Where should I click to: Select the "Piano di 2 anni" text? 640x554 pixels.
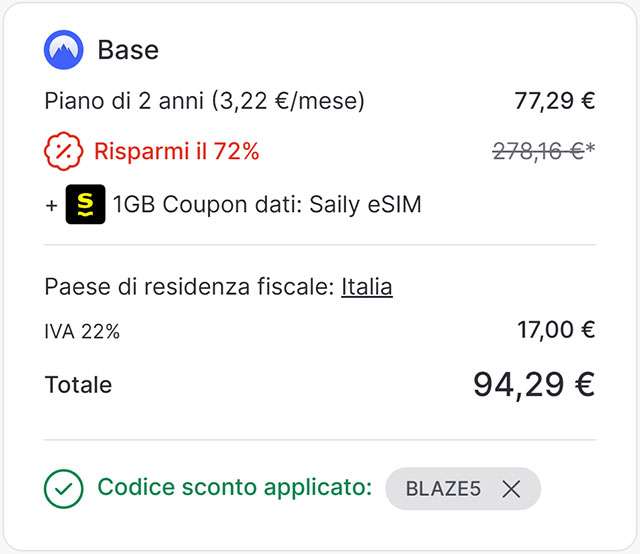click(x=127, y=100)
